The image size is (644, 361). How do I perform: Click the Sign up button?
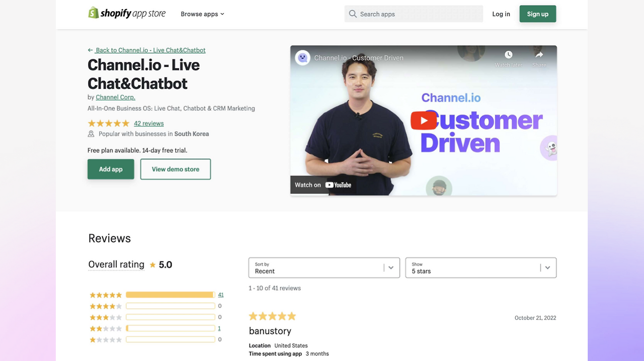click(538, 14)
